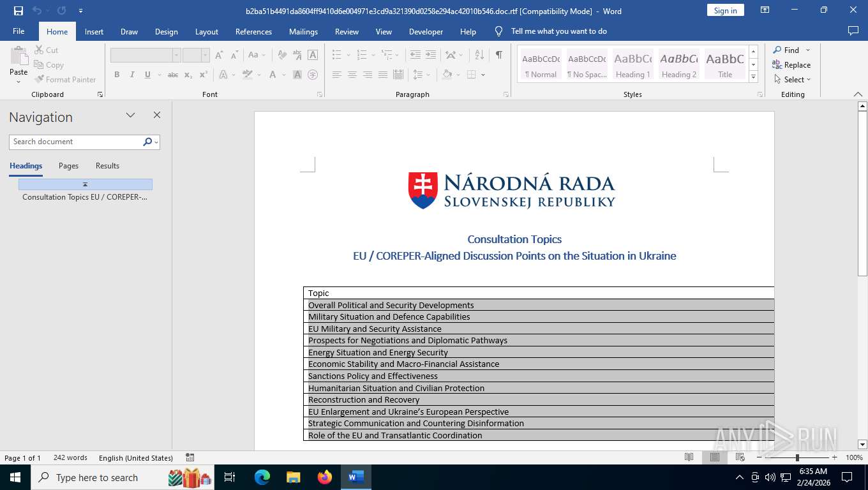Shrink the font size
868x490 pixels.
pos(234,55)
